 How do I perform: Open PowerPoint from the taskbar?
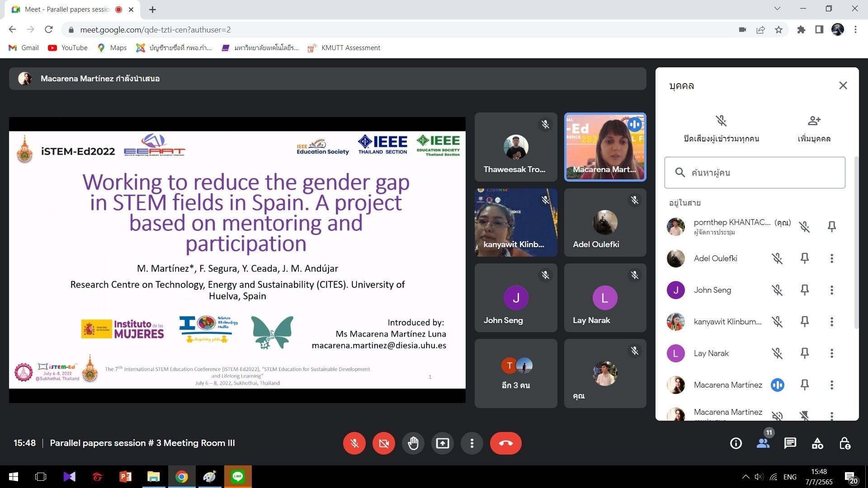click(125, 477)
